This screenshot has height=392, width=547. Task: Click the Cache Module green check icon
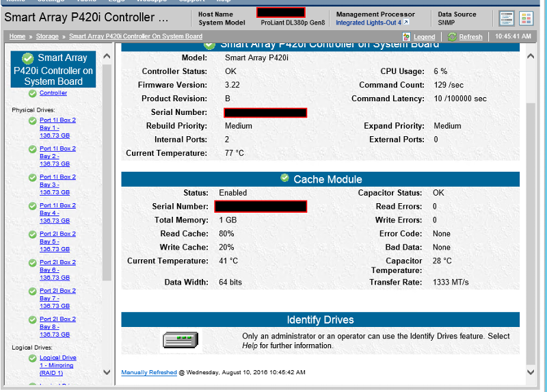[284, 178]
